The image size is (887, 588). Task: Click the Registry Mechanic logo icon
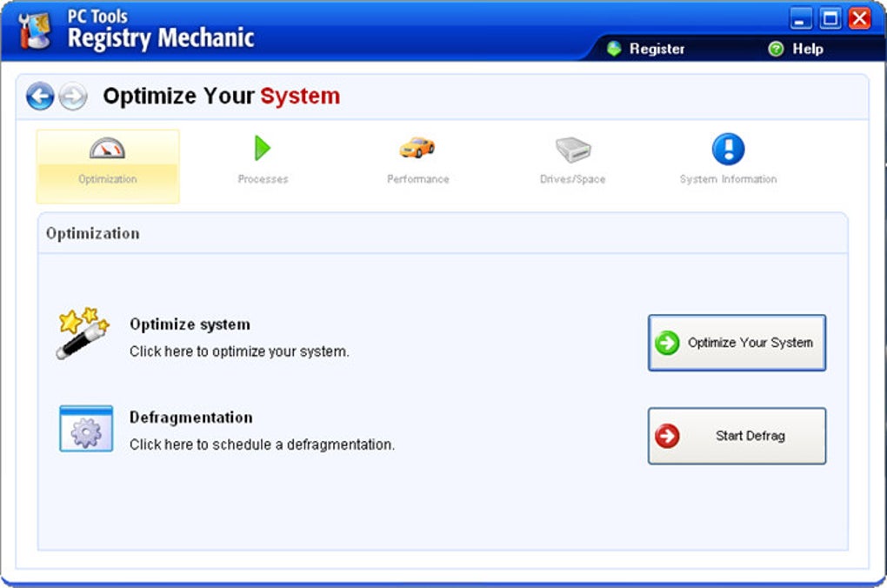pos(35,30)
